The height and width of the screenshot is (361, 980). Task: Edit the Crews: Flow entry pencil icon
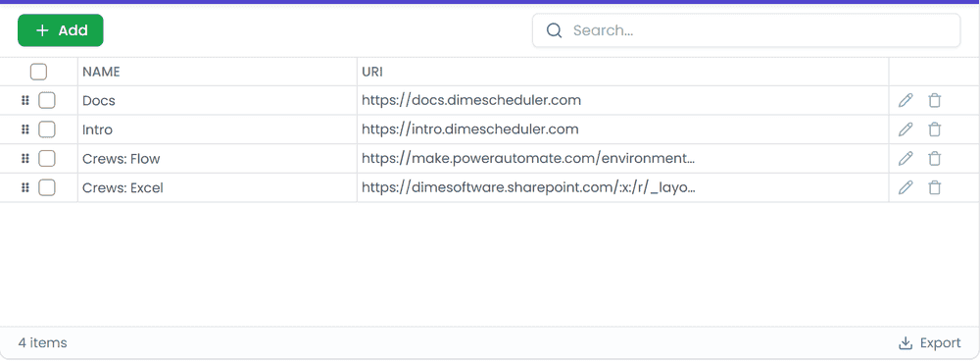906,158
